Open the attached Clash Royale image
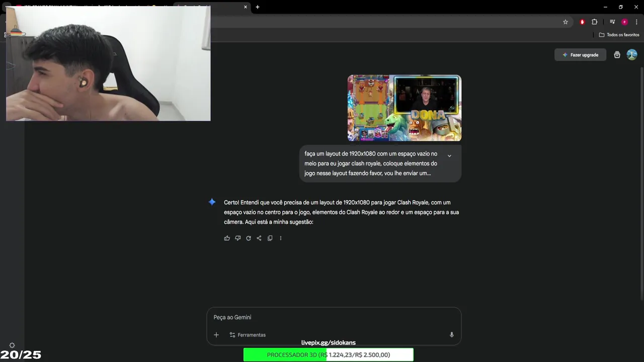This screenshot has width=644, height=362. click(x=405, y=108)
